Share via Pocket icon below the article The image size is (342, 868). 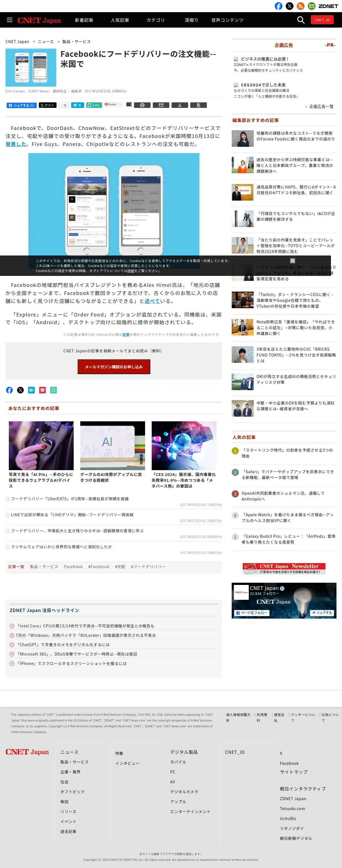click(x=42, y=390)
